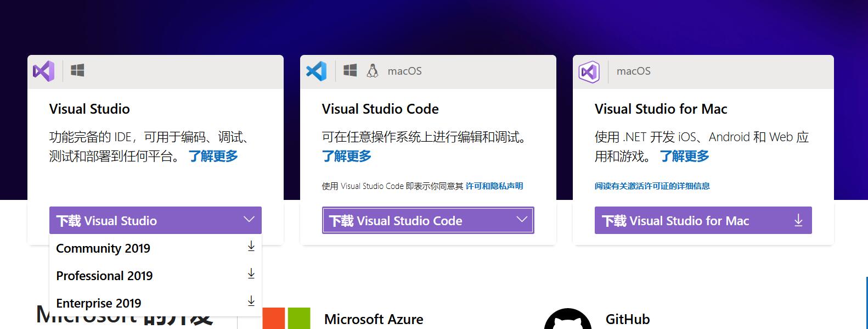868x329 pixels.
Task: Collapse the 下载 Visual Studio dropdown
Action: (155, 220)
